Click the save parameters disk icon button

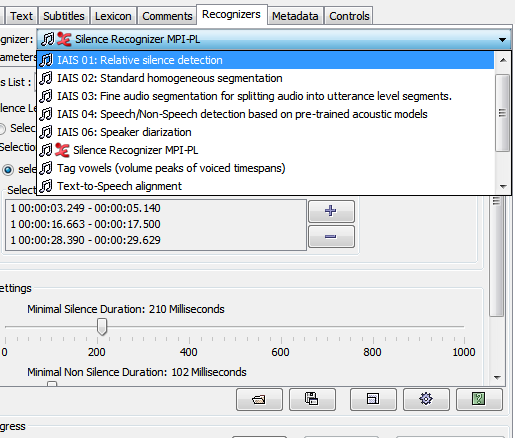point(312,399)
